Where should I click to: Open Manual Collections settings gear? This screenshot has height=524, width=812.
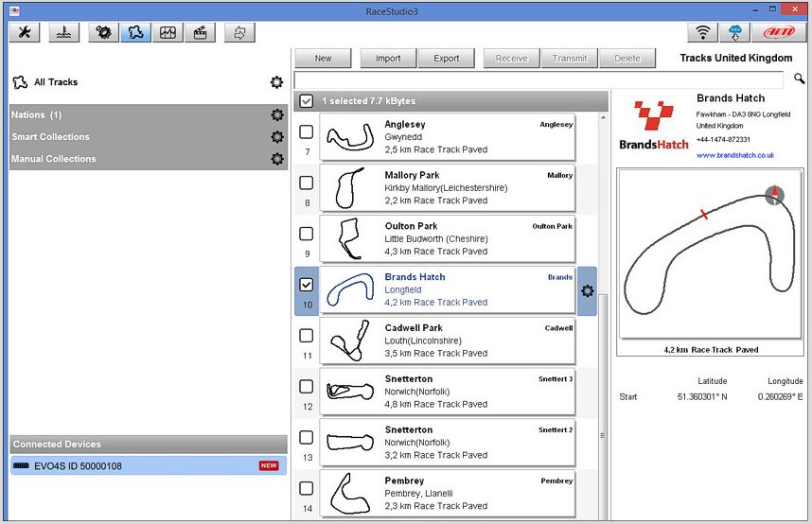pos(276,159)
